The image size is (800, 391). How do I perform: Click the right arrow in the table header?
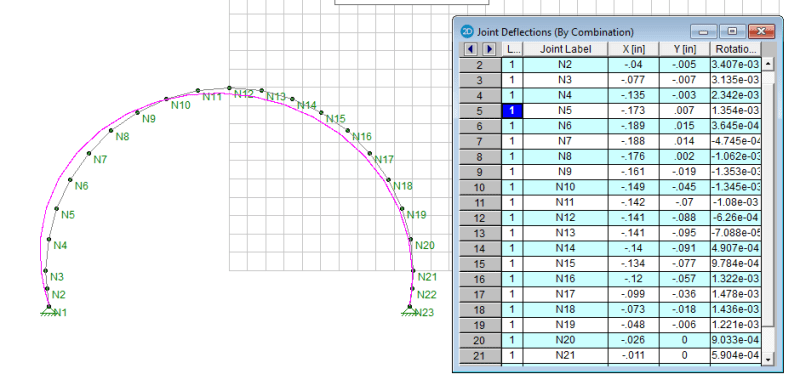tap(489, 49)
